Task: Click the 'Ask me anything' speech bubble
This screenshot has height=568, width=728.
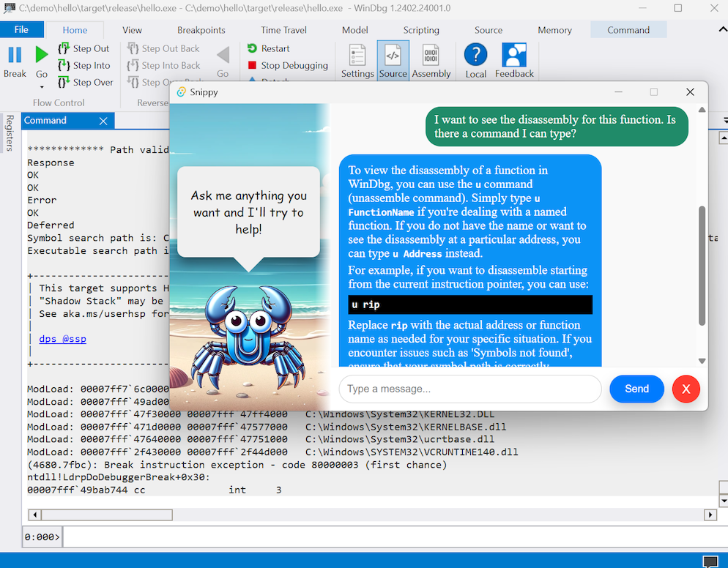Action: click(x=248, y=212)
